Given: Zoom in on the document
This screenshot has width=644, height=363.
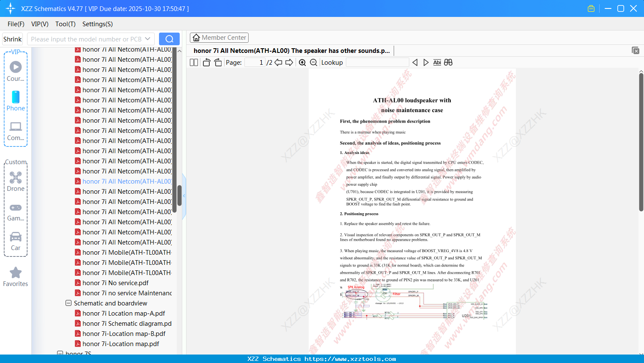Looking at the screenshot, I should (302, 63).
